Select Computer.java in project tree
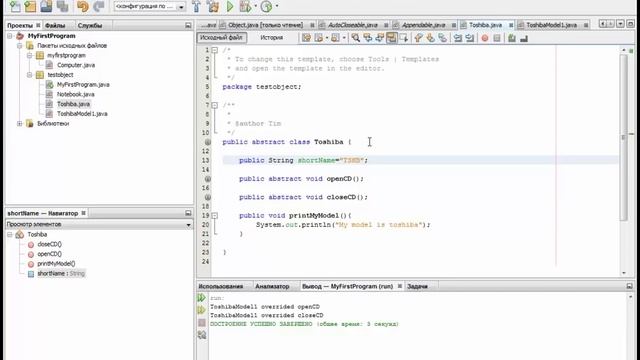Image resolution: width=640 pixels, height=360 pixels. 76,65
